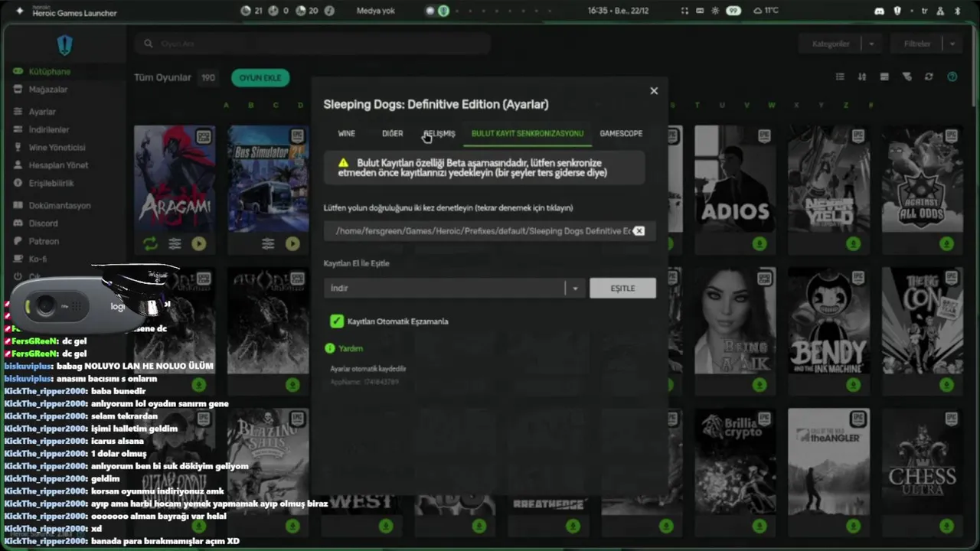980x551 pixels.
Task: Switch to the GAMESCOPE tab
Action: (x=621, y=133)
